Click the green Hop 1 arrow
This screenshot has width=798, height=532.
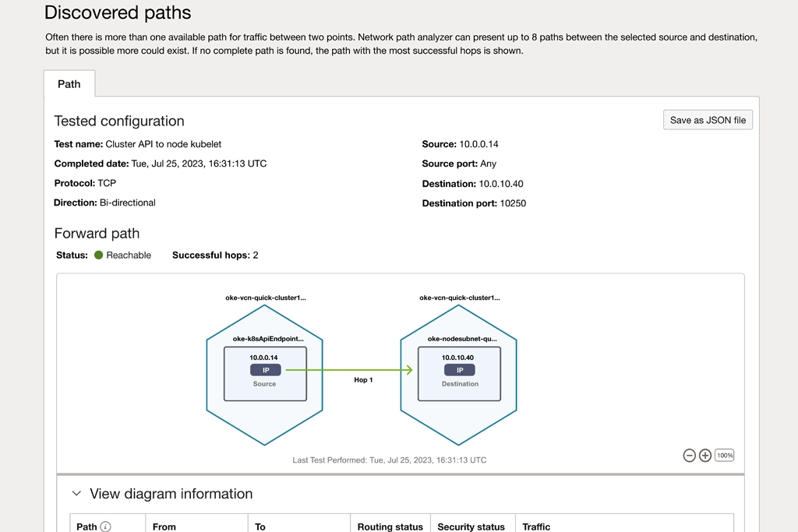click(x=351, y=370)
